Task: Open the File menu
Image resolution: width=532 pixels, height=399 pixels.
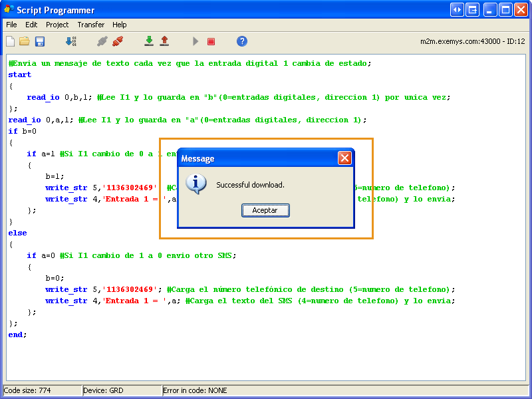Action: 11,25
